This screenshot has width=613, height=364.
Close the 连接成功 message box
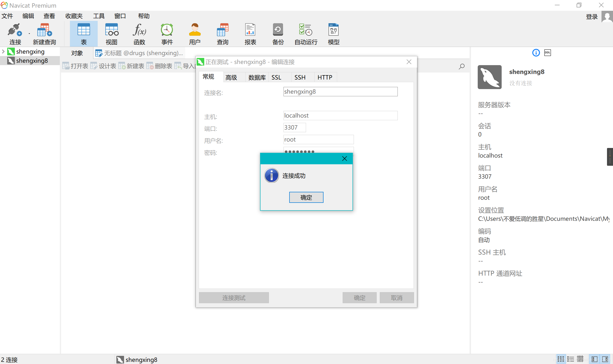click(344, 159)
